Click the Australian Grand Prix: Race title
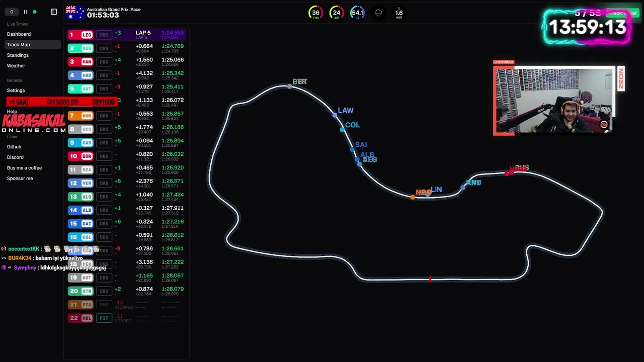 114,10
